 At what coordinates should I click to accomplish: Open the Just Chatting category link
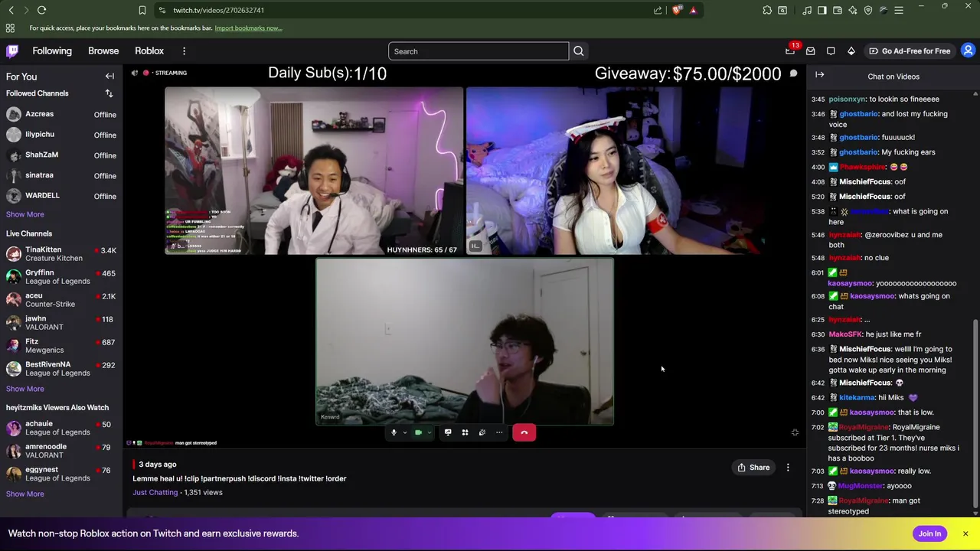coord(155,492)
